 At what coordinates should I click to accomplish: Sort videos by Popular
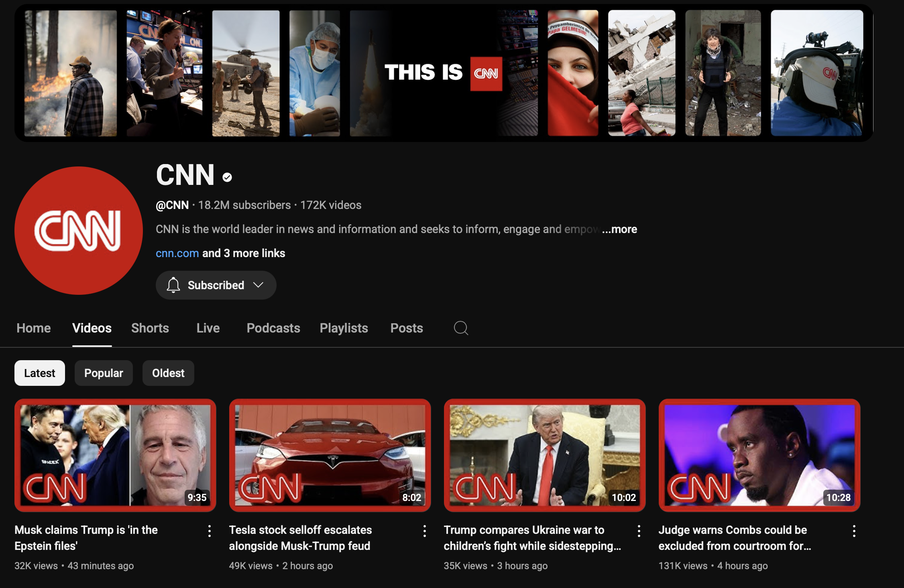coord(104,373)
